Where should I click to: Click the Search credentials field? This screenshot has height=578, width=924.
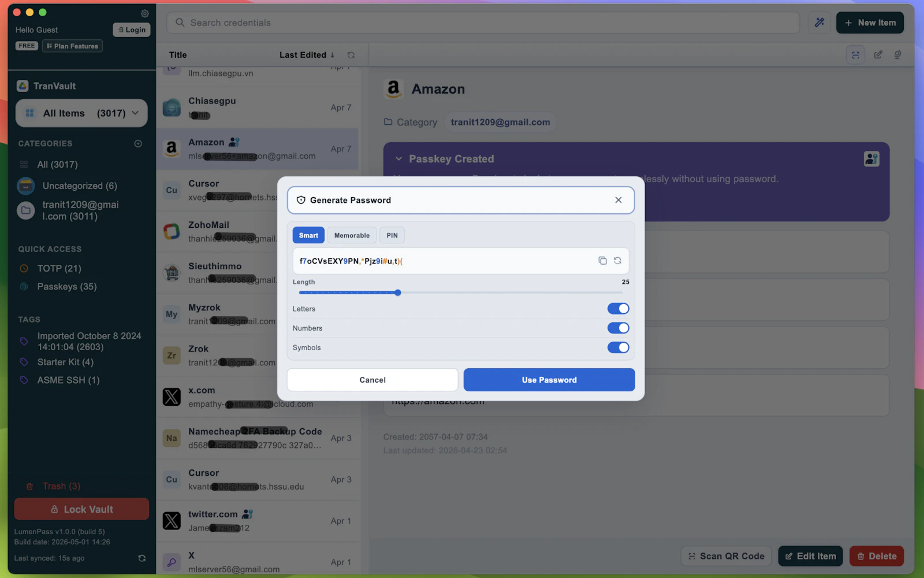click(x=483, y=23)
